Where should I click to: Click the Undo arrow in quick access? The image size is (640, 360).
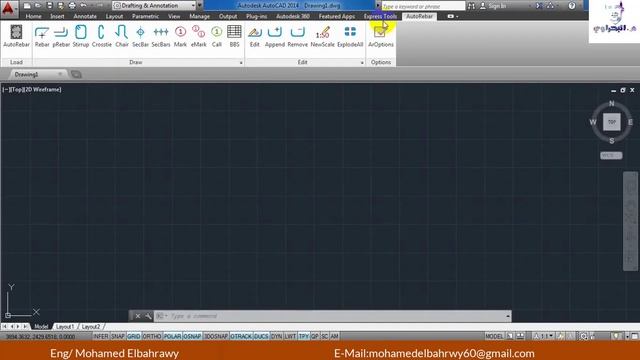pos(84,6)
